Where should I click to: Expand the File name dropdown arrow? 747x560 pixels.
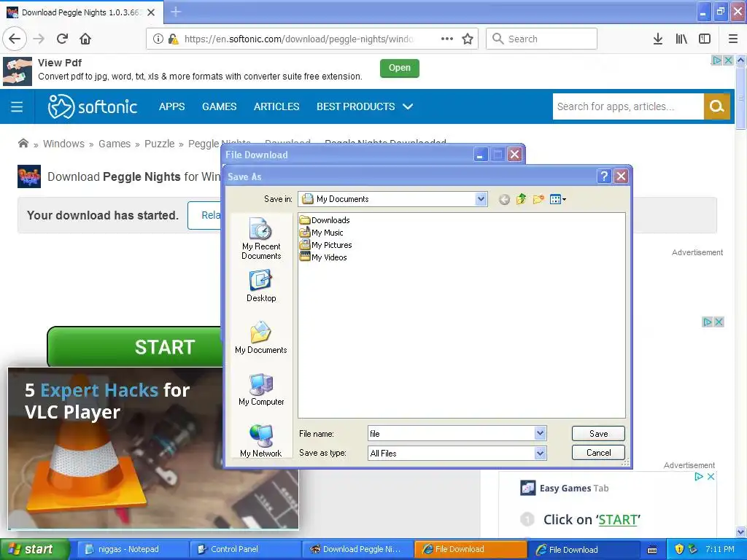[x=540, y=433]
